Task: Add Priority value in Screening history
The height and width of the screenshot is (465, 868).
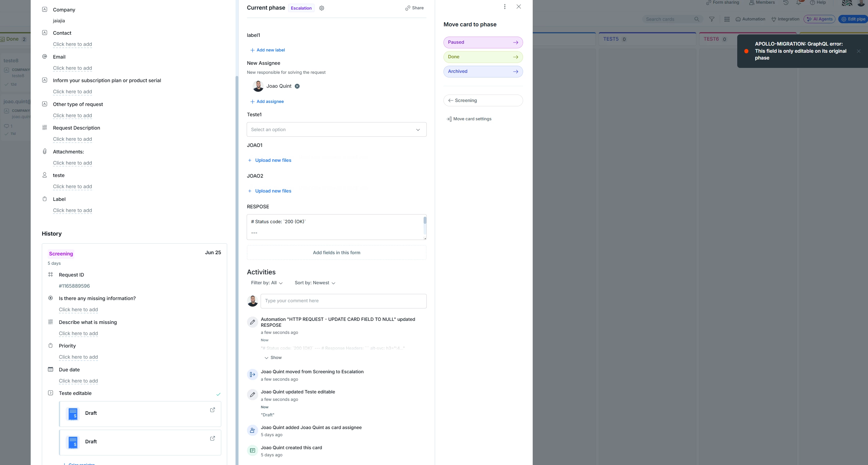Action: [x=78, y=357]
